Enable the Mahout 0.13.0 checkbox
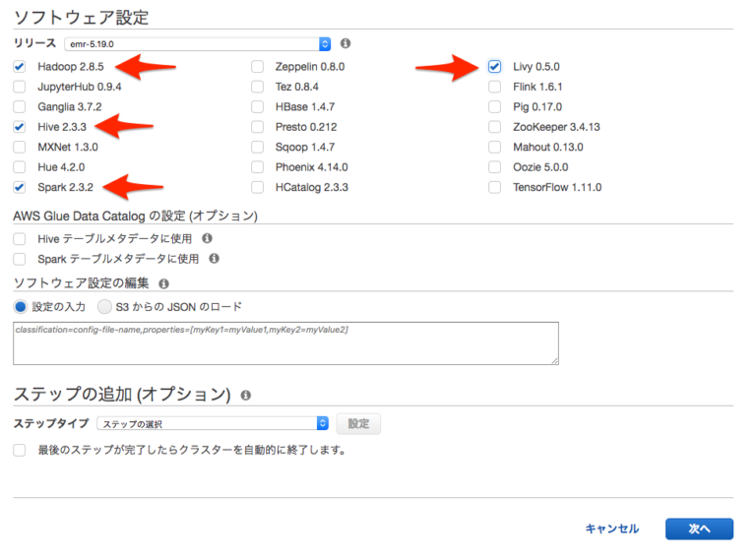The width and height of the screenshot is (756, 560). 495,147
